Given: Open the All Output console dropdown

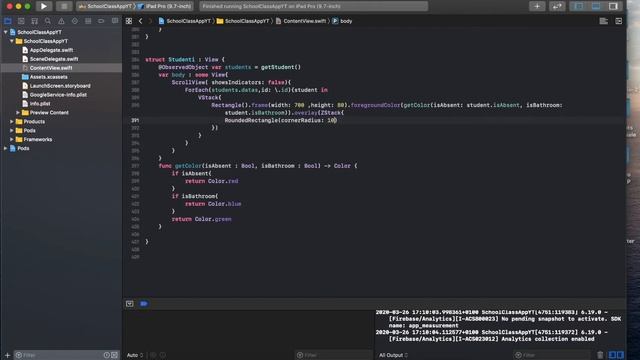Looking at the screenshot, I should pos(393,355).
